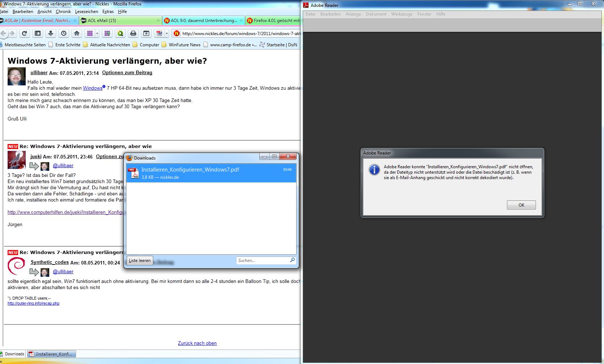Click the @ullibaer link in jueki's reply

[x=63, y=166]
